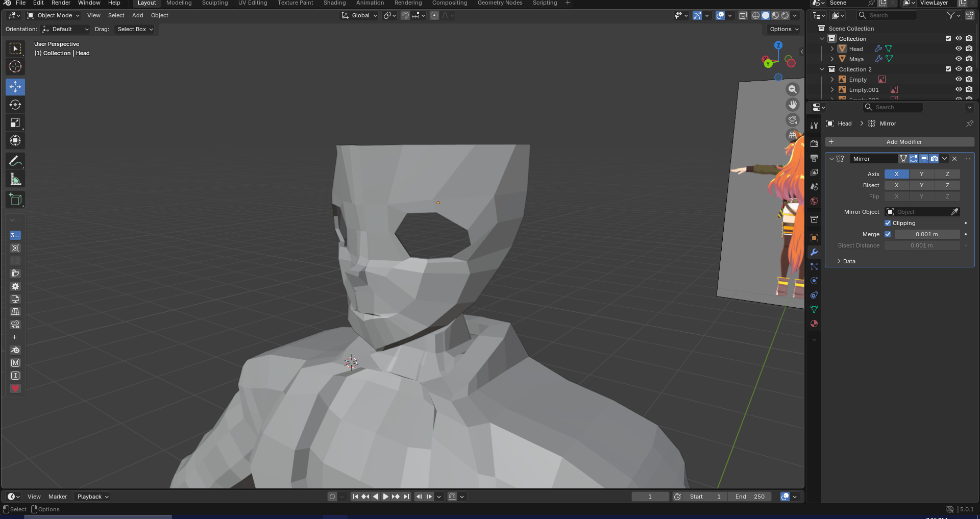Switch to the Sculpting workspace tab

click(214, 3)
